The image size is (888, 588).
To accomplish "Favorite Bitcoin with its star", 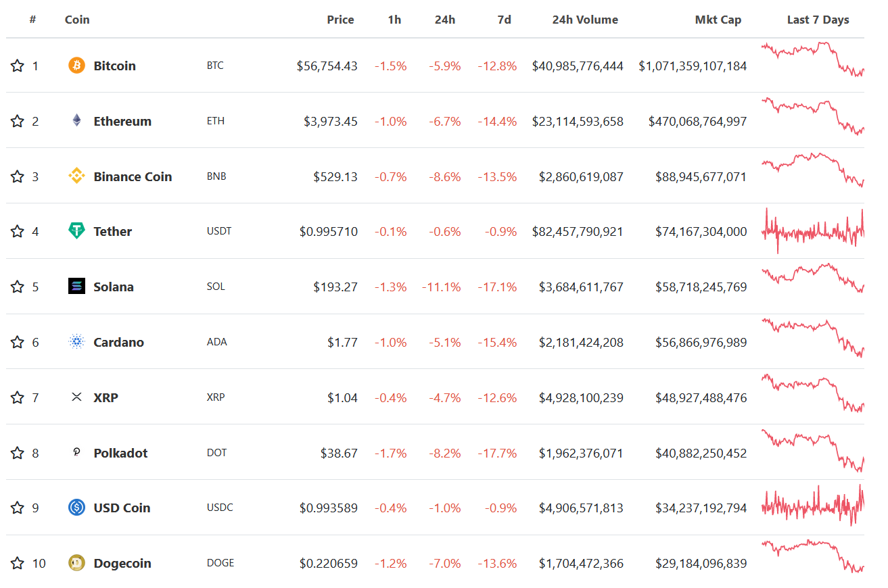I will (x=18, y=66).
